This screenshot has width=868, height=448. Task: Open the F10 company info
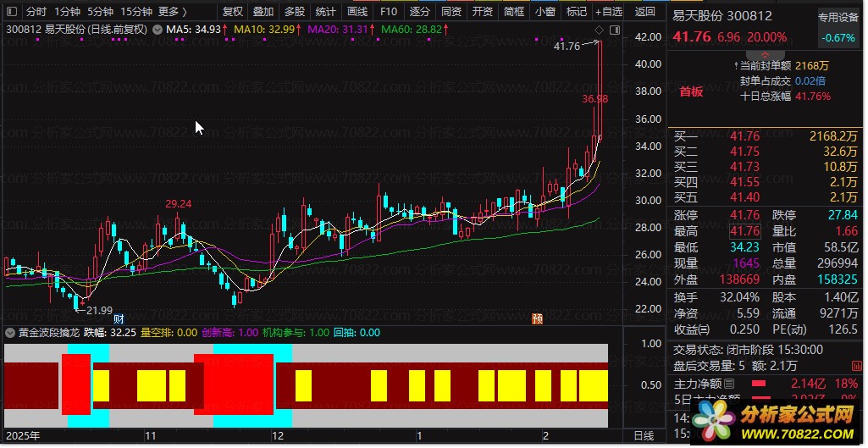click(x=389, y=12)
